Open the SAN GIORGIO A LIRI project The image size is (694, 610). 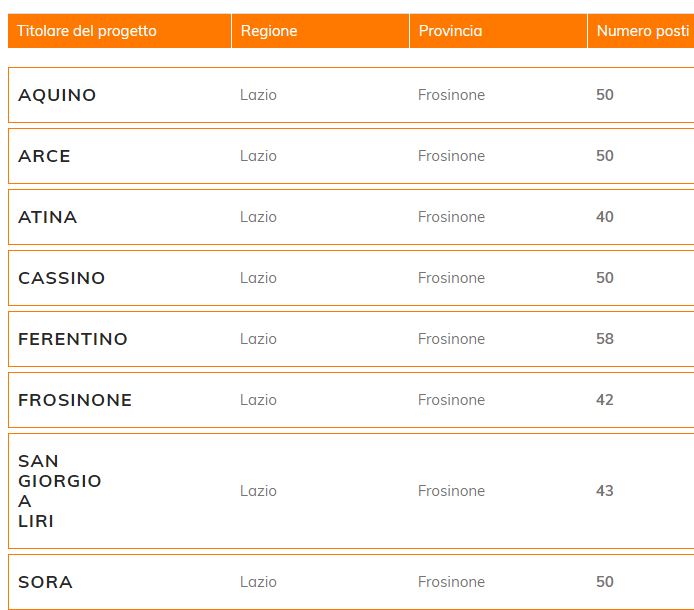point(59,491)
